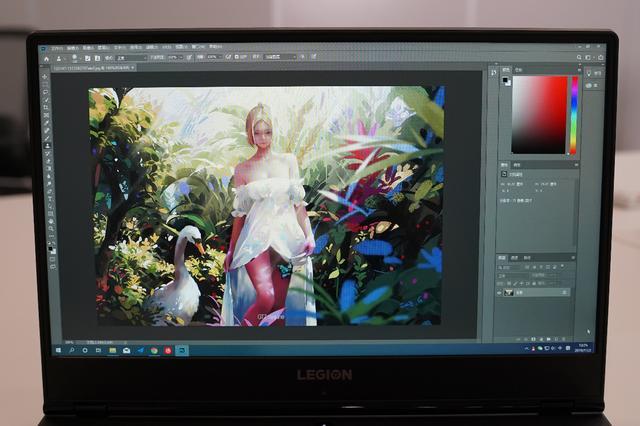This screenshot has height=426, width=640.
Task: Hide the background layer with eye icon
Action: 499,293
